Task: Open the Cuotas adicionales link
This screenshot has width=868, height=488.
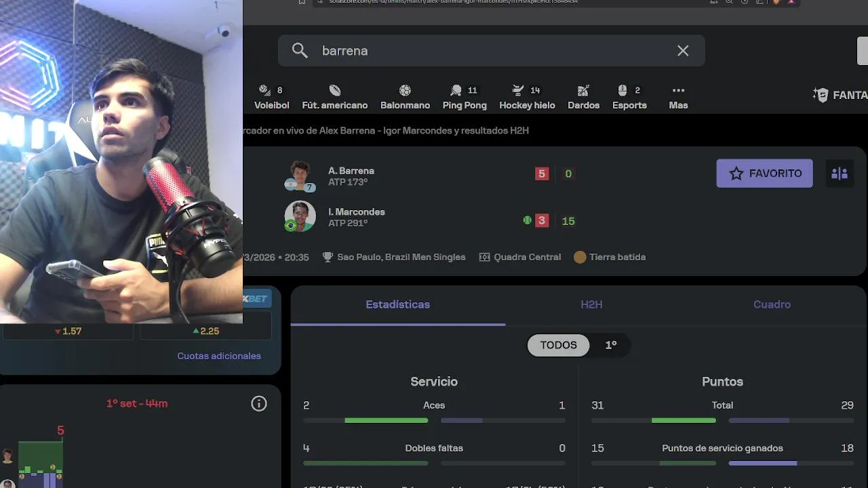Action: [219, 356]
